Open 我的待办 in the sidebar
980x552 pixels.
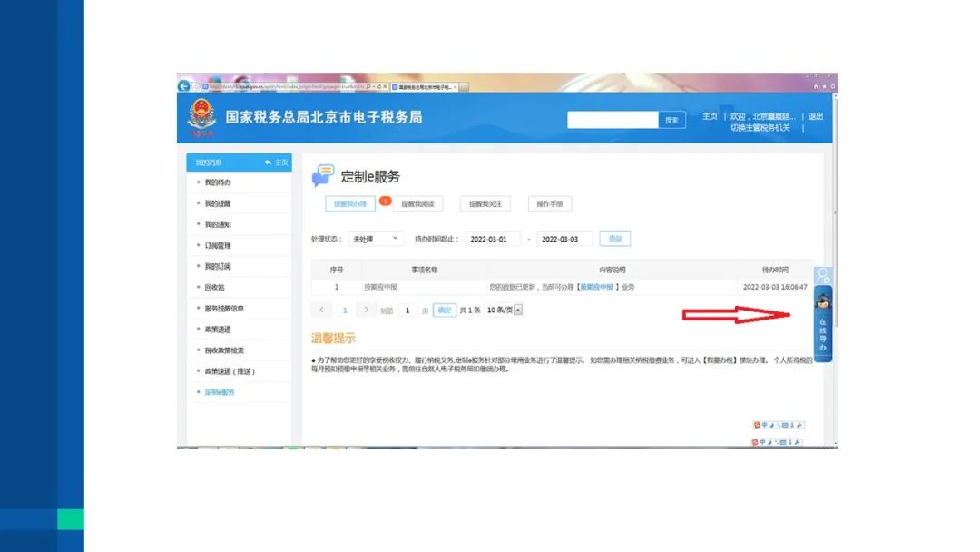coord(218,182)
